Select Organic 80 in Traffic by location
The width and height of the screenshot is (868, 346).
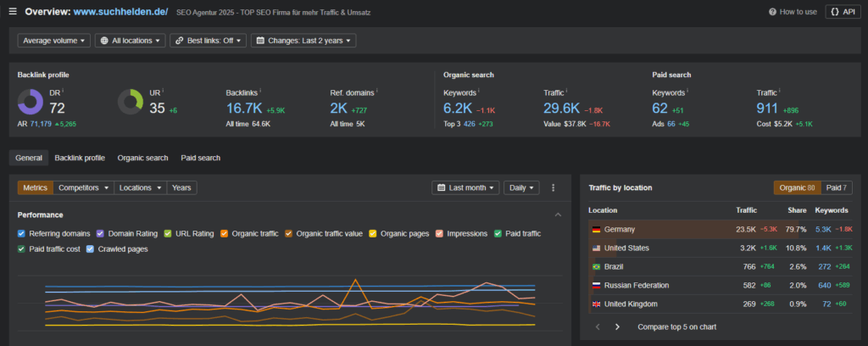(x=797, y=187)
